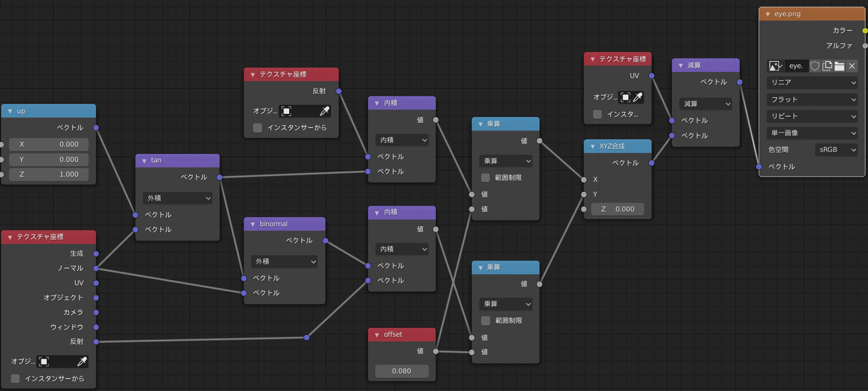Click the 値 output socket on offset node

click(435, 351)
